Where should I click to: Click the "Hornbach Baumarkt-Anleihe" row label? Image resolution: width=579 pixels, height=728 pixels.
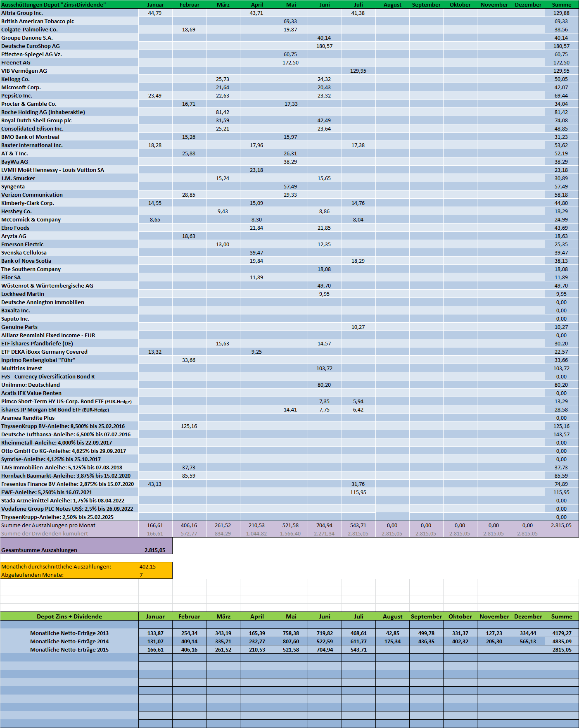click(x=66, y=476)
